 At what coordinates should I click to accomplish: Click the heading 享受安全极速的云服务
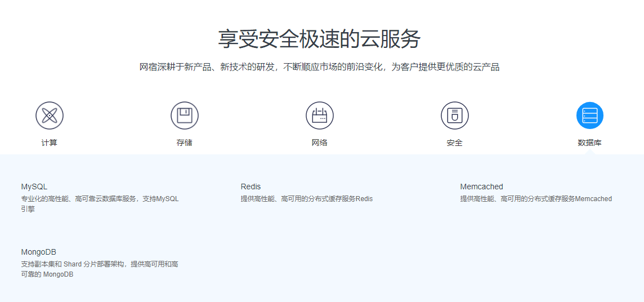[320, 39]
